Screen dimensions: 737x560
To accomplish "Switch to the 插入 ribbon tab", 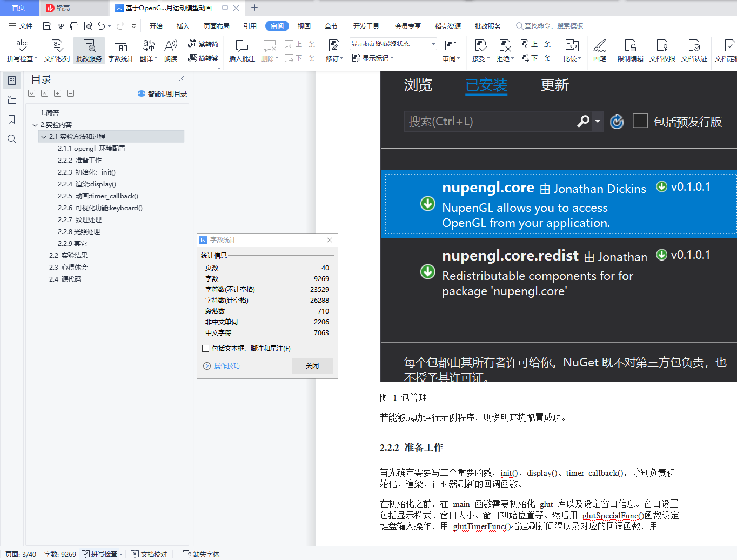I will coord(183,26).
